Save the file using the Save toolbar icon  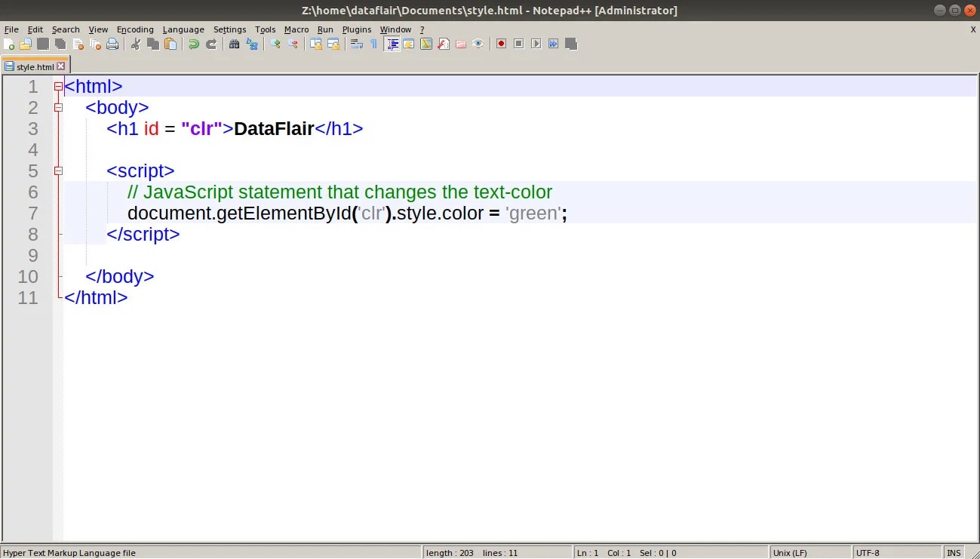point(43,44)
